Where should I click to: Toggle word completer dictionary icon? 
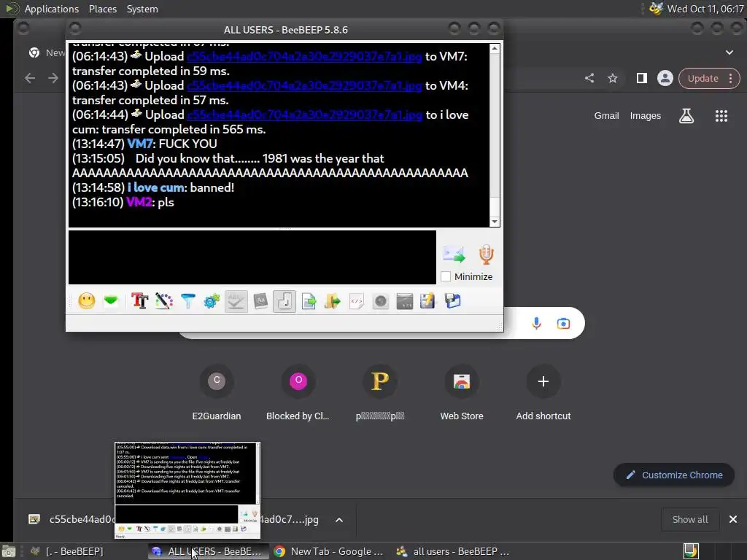tap(260, 301)
